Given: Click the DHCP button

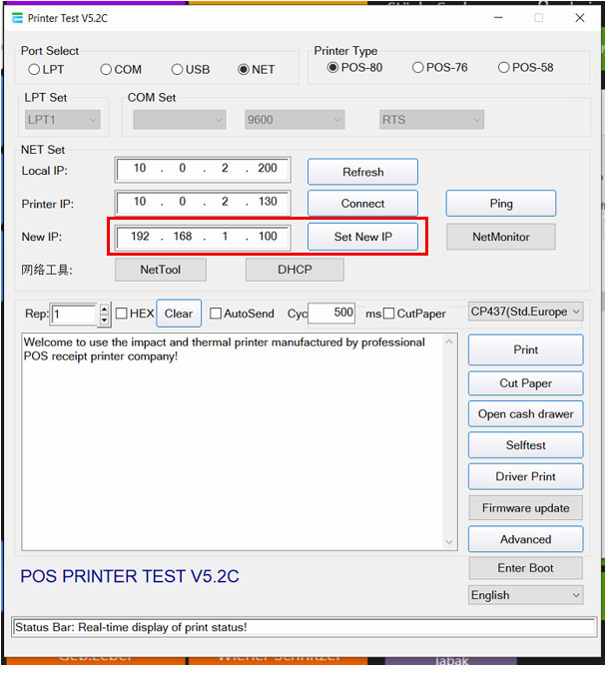Looking at the screenshot, I should pyautogui.click(x=295, y=270).
